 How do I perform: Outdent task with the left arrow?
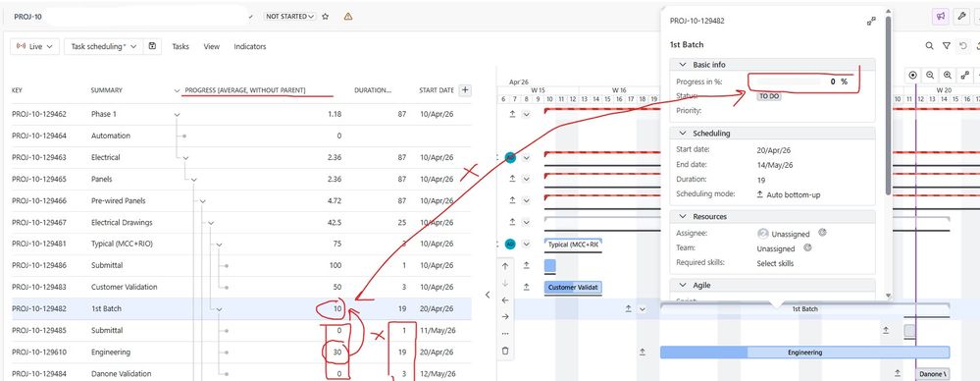[x=505, y=299]
